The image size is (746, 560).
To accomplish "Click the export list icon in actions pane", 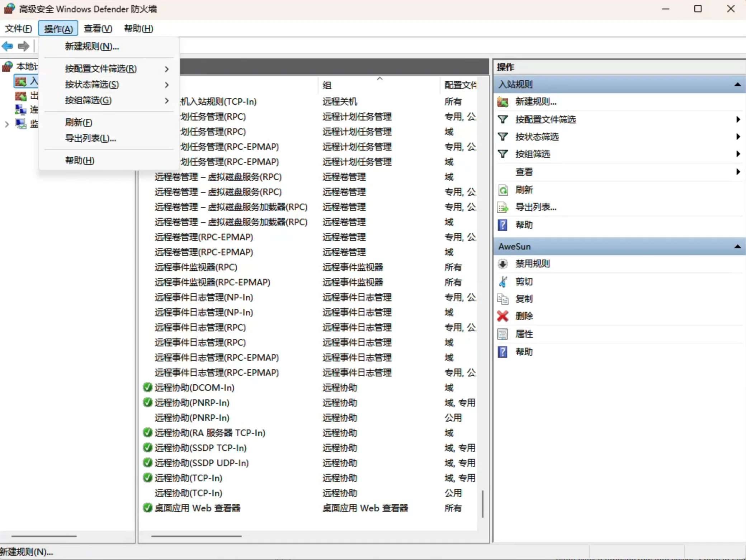I will [503, 207].
